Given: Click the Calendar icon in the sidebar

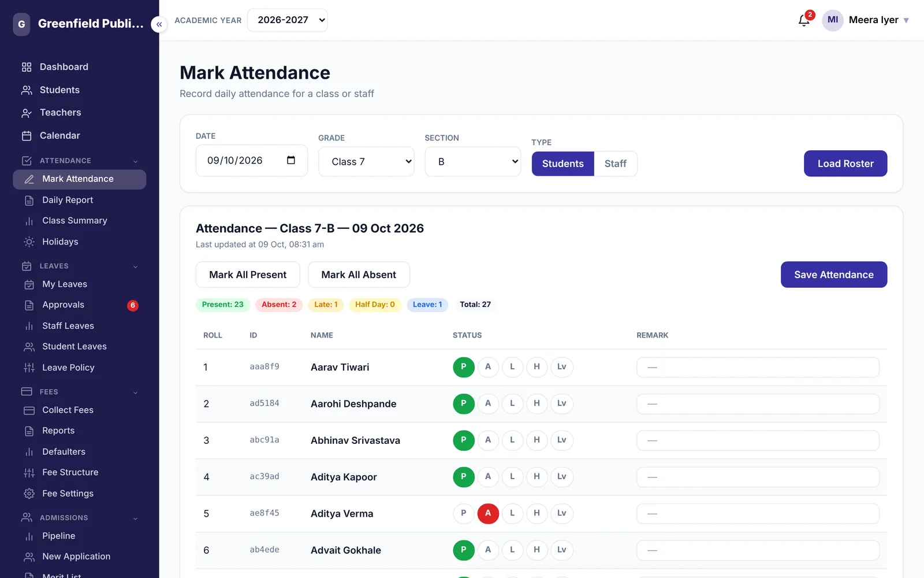Looking at the screenshot, I should (x=27, y=136).
